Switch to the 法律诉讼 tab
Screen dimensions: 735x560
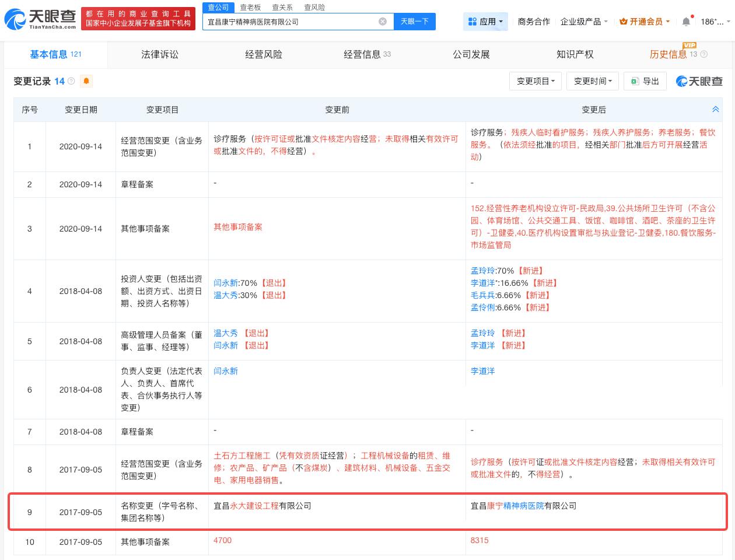(x=160, y=54)
